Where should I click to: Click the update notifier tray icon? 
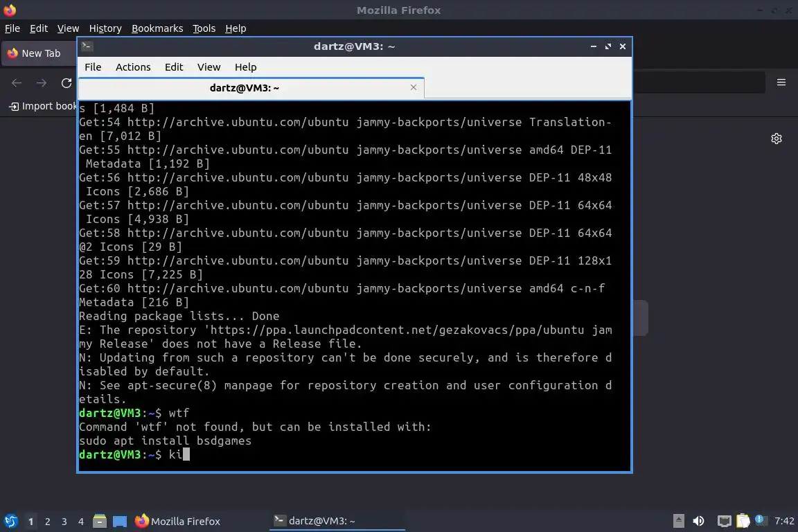point(761,520)
